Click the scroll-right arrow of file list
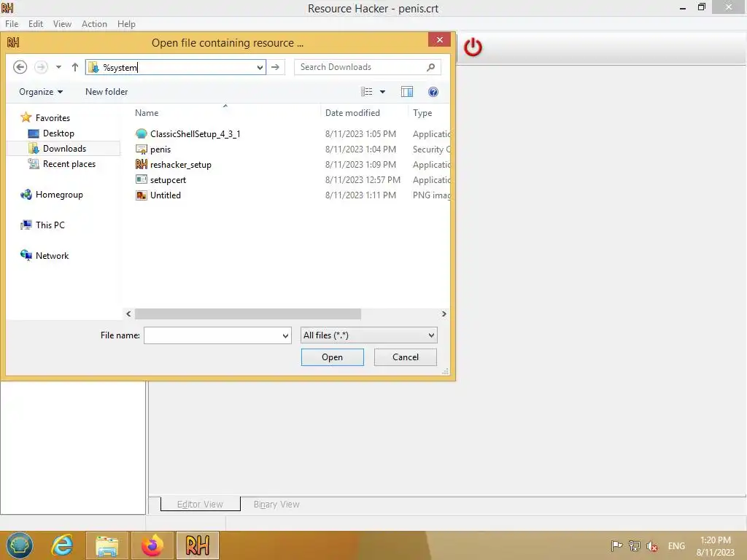 point(444,314)
